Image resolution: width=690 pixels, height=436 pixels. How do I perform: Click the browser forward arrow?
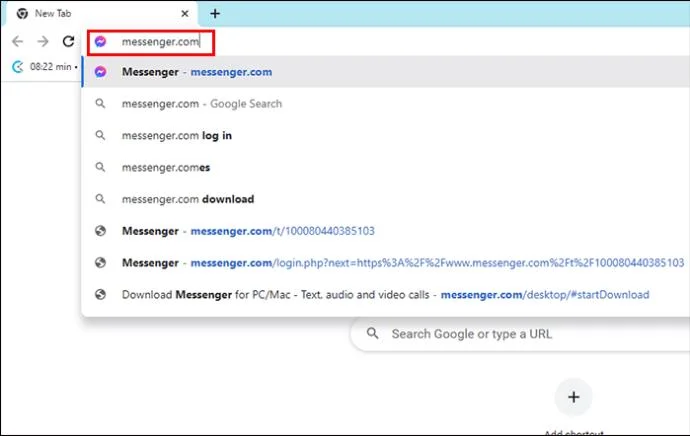43,41
